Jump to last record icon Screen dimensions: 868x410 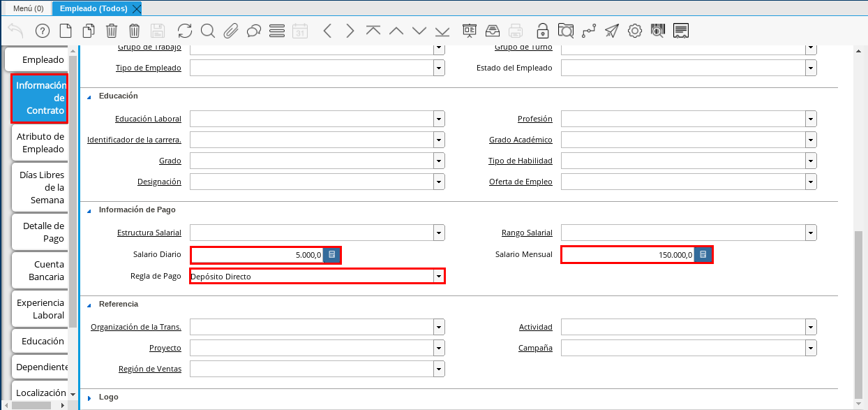click(x=442, y=31)
